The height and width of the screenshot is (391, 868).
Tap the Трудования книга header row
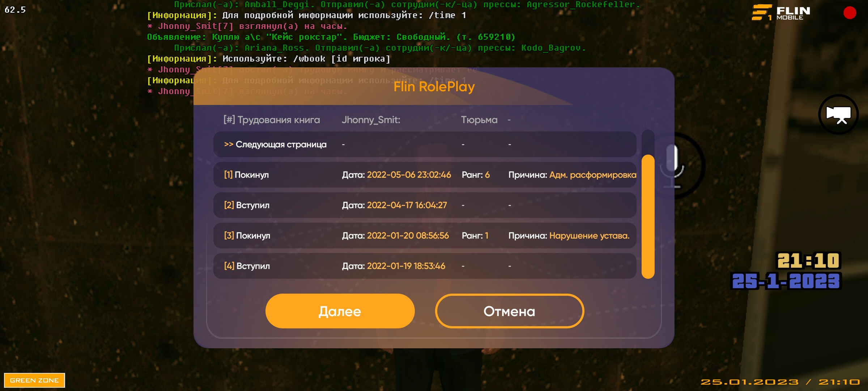click(362, 120)
